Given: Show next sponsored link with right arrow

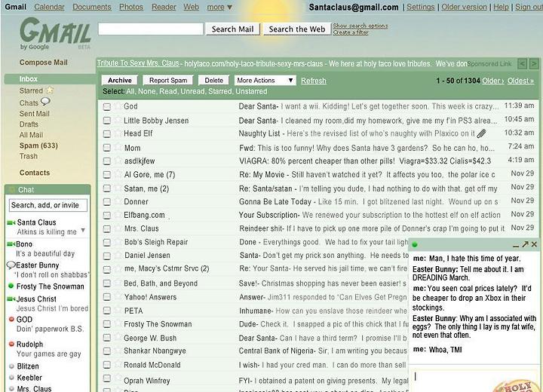Looking at the screenshot, I should point(534,64).
